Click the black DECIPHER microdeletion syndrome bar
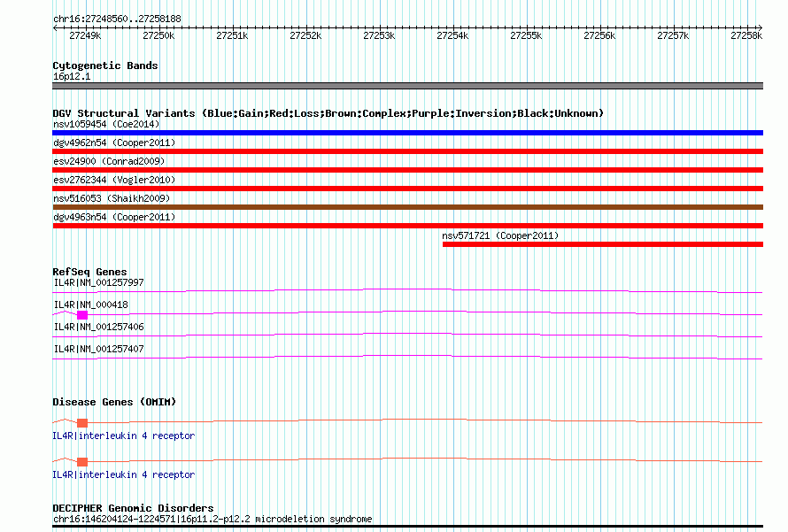This screenshot has height=532, width=788. click(407, 527)
